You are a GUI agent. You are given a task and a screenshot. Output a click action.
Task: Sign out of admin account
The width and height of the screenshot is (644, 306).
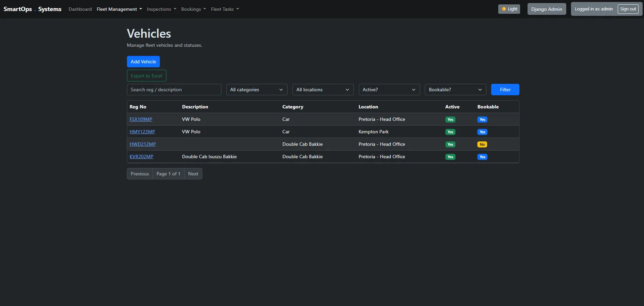(628, 9)
